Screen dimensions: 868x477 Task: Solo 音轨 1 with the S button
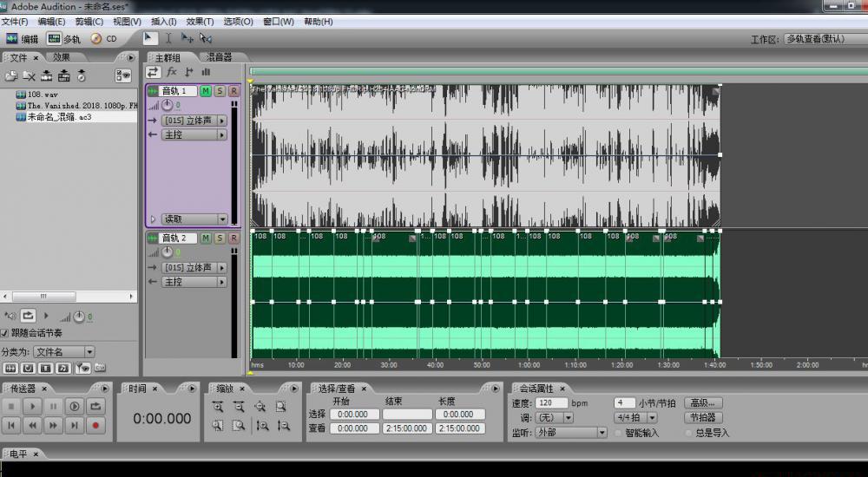[x=220, y=91]
